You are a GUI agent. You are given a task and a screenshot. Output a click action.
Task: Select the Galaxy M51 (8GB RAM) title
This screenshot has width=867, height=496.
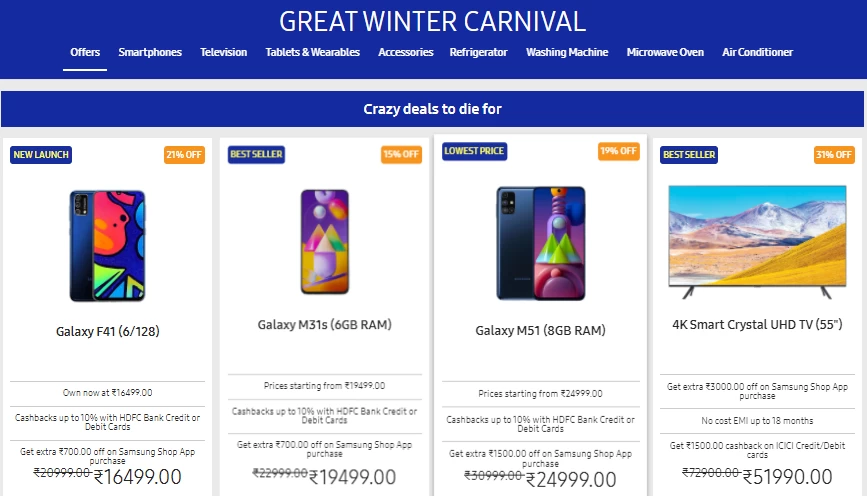(541, 330)
